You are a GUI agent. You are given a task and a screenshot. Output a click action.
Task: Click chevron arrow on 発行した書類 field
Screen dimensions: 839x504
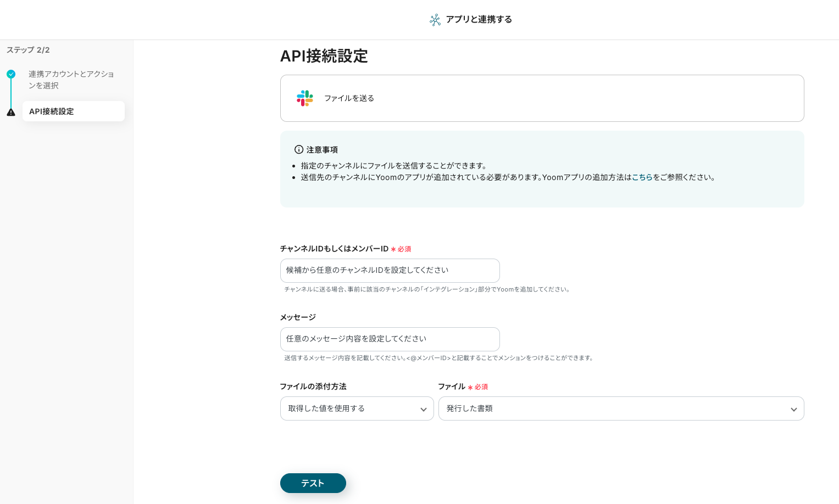[793, 410]
